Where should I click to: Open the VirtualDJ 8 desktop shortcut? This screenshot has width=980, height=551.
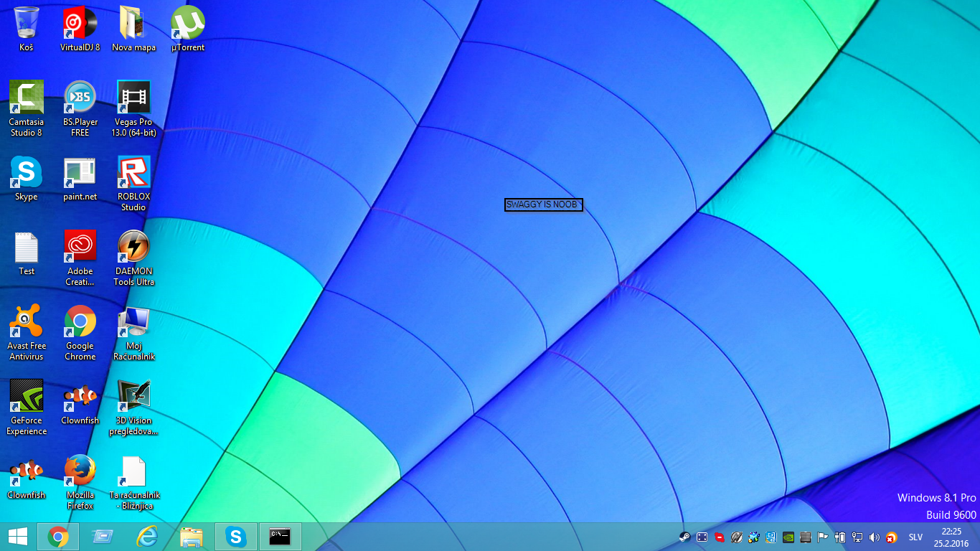80,24
